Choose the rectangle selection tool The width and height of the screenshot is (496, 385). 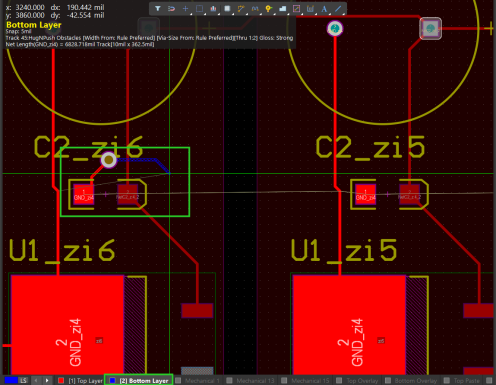click(199, 9)
